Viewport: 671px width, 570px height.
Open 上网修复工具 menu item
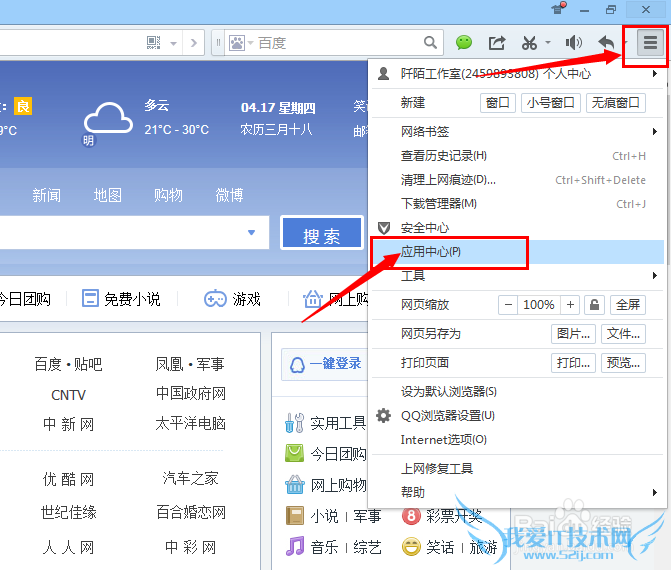(517, 469)
